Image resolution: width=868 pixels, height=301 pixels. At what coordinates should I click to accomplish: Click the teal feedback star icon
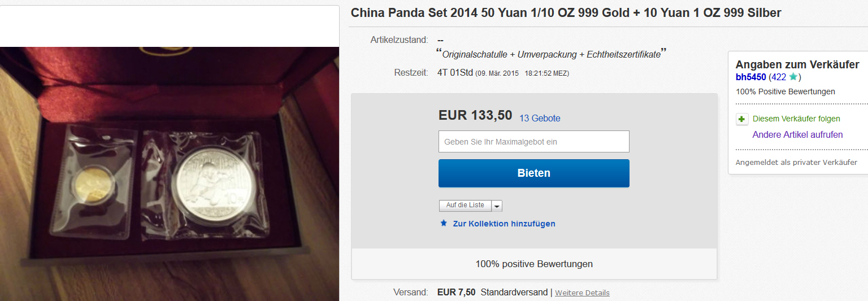coord(793,77)
